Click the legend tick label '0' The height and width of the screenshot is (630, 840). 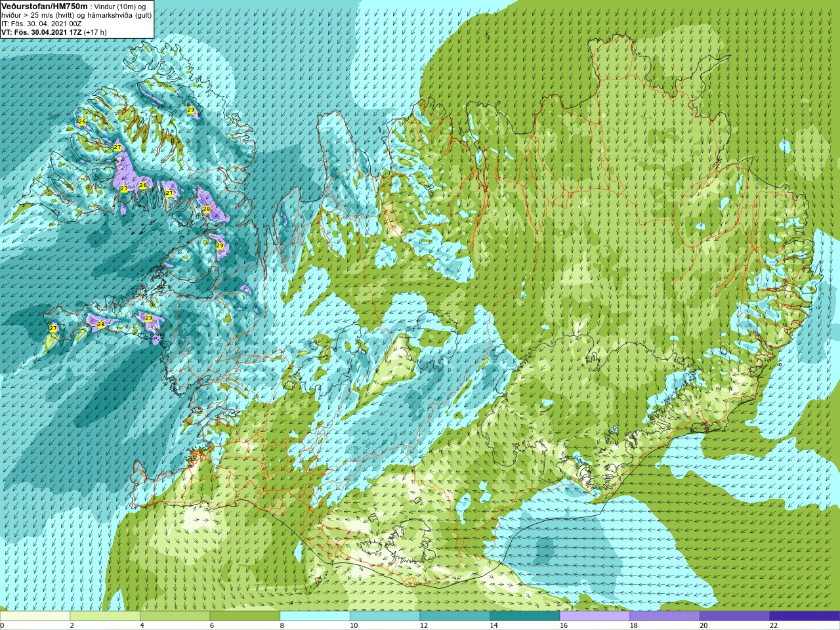click(x=2, y=626)
